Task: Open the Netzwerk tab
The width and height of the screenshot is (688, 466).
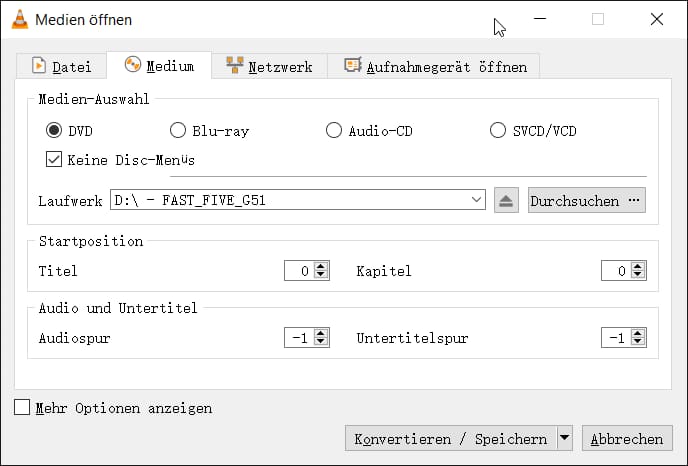Action: click(x=269, y=67)
